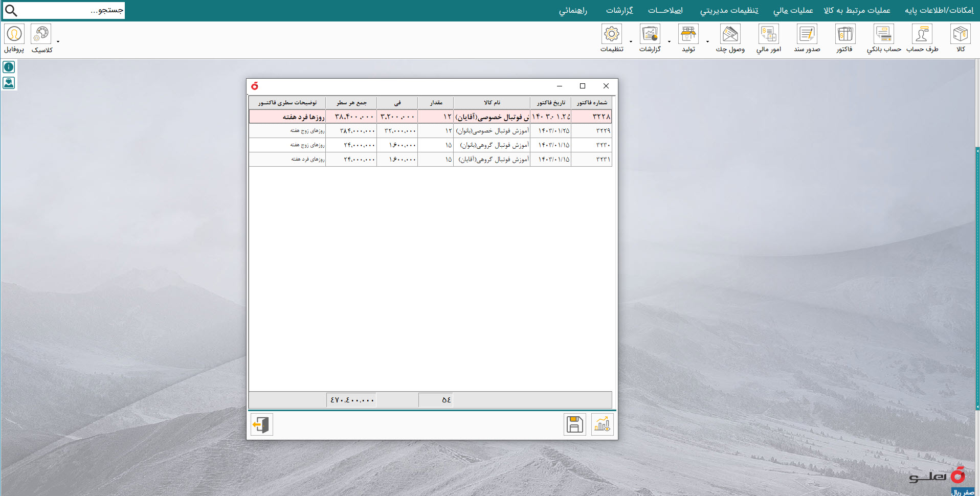This screenshot has height=496, width=980.
Task: Click the chart report icon in dialog
Action: click(x=602, y=424)
